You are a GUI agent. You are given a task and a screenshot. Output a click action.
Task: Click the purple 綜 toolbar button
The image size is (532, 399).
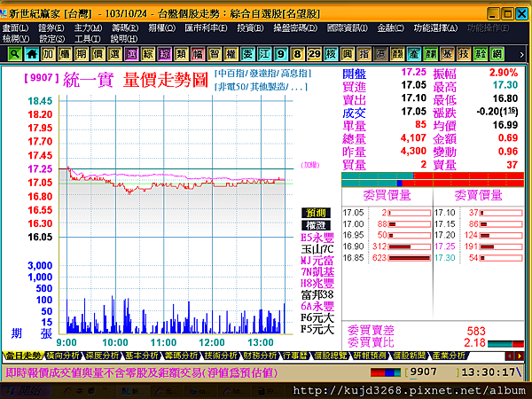tap(165, 54)
